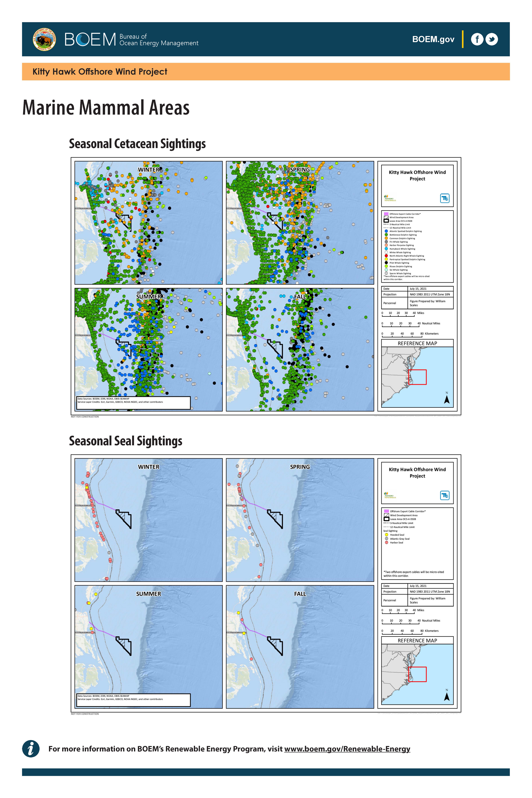Click the light gray Sperm Whale legend dot
Screen dimensions: 532x798
tap(386, 273)
